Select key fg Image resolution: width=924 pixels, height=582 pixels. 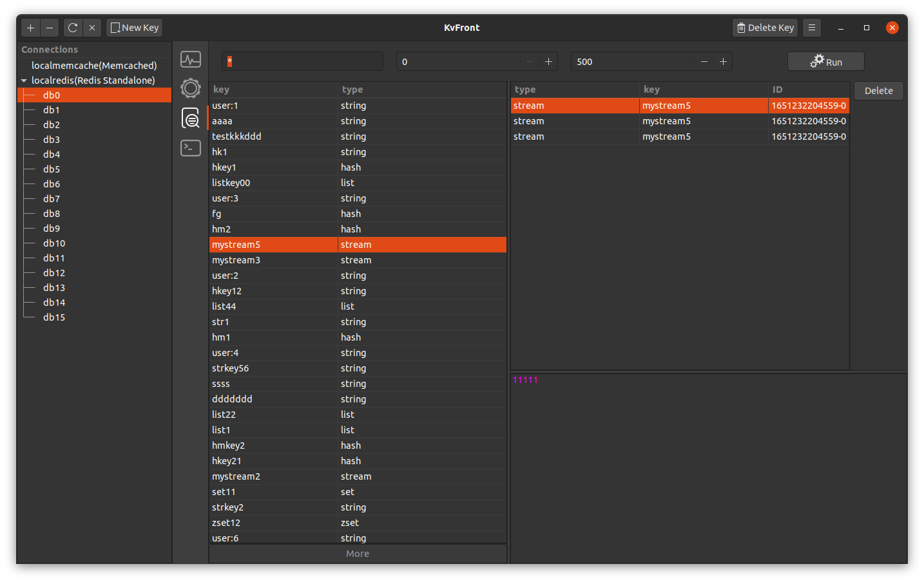tap(358, 214)
